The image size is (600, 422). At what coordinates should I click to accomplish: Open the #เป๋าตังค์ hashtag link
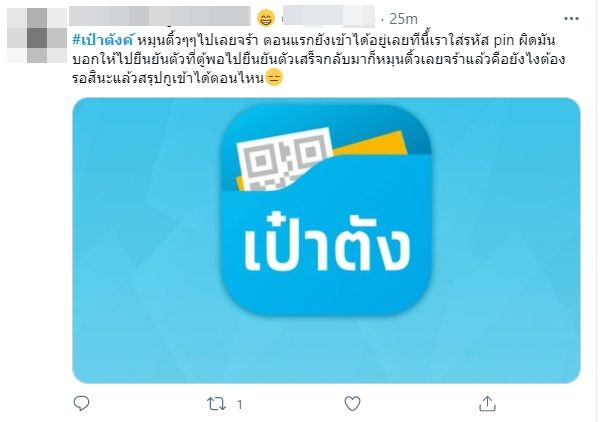click(103, 40)
